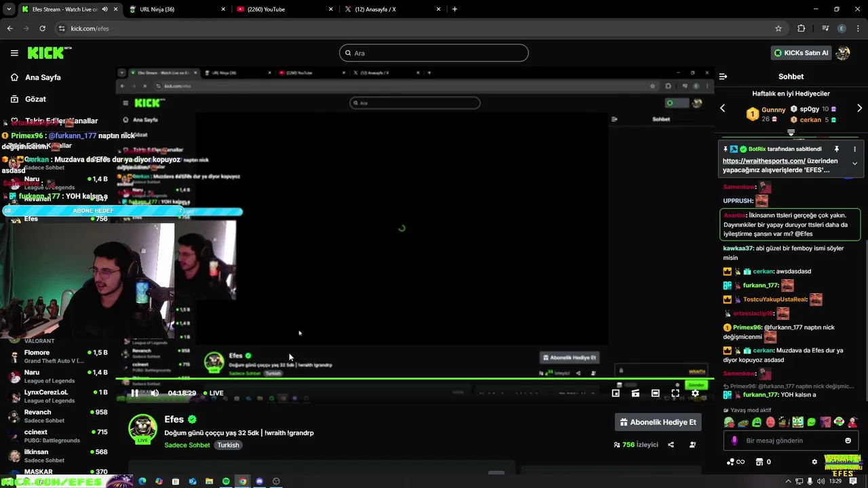Click the chat panel scrollbar
This screenshot has width=868, height=488.
[x=866, y=319]
